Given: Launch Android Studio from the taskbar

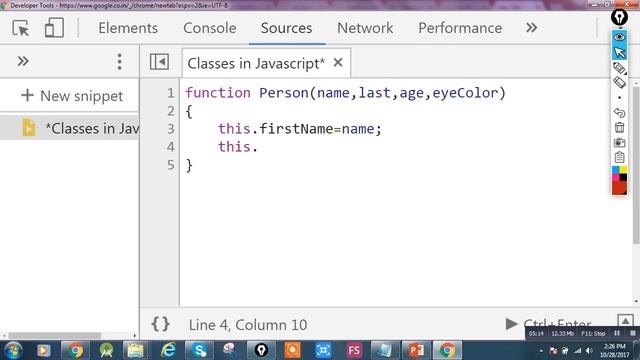Looking at the screenshot, I should [106, 350].
